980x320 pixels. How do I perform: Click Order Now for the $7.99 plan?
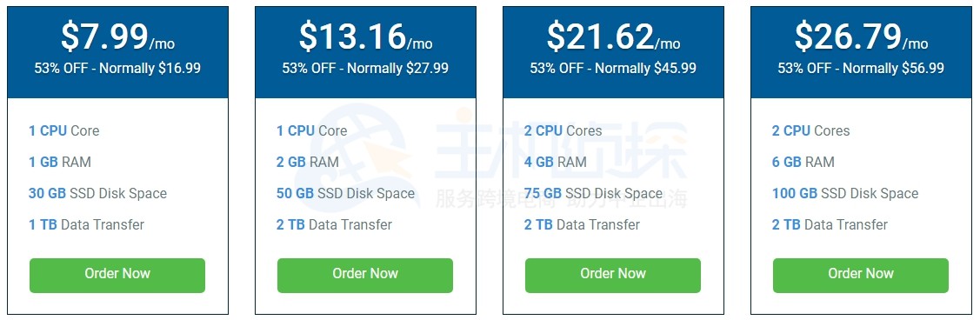[117, 275]
